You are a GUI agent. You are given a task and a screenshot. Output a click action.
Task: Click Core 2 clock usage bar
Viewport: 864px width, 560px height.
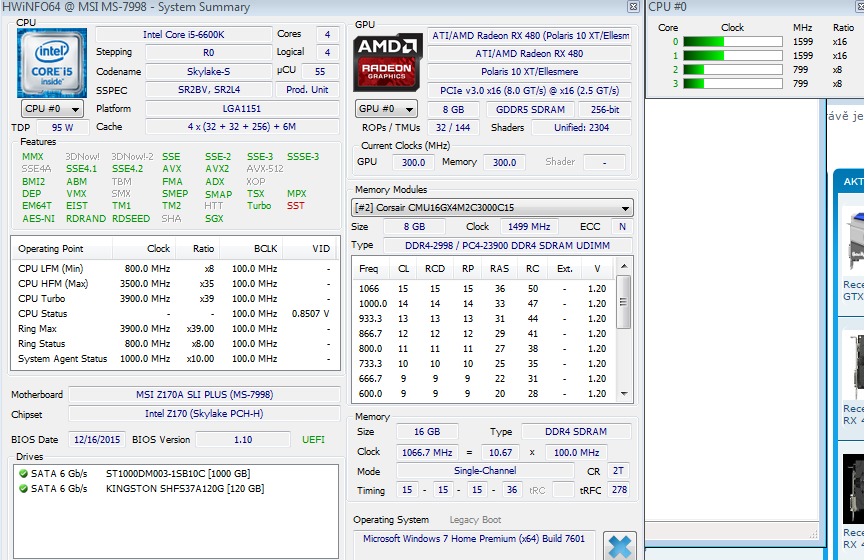(x=733, y=69)
